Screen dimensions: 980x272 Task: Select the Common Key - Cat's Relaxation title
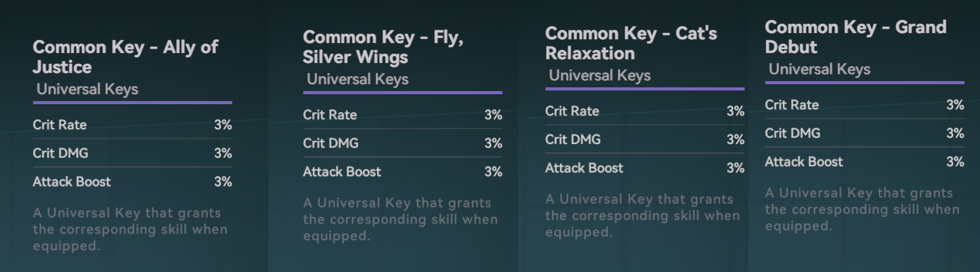pyautogui.click(x=631, y=43)
